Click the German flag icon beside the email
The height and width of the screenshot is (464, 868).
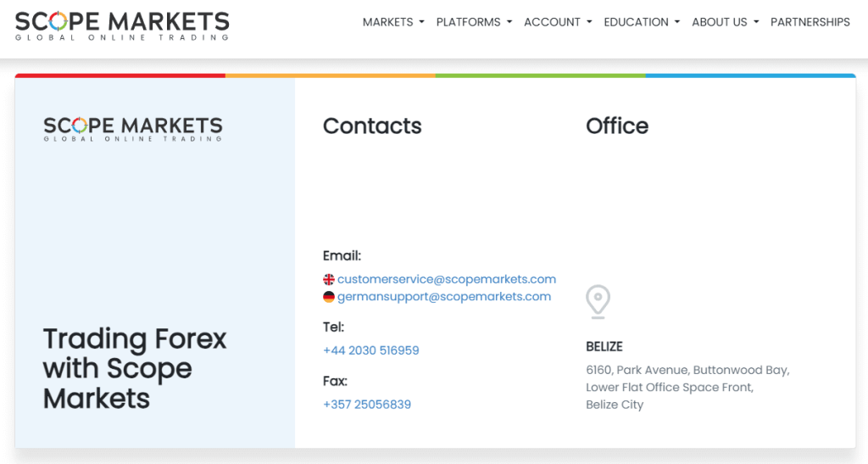tap(329, 297)
